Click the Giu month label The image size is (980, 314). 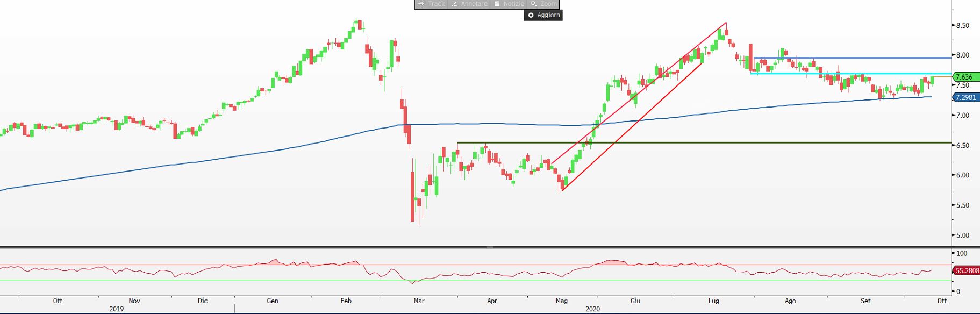pos(635,301)
